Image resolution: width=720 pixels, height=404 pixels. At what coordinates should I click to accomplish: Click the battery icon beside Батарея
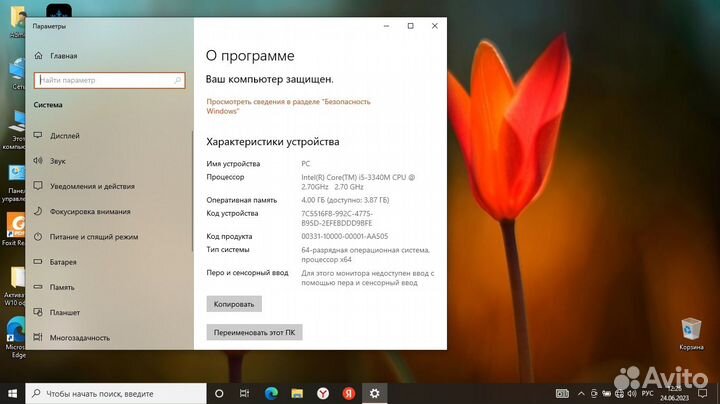click(x=38, y=262)
